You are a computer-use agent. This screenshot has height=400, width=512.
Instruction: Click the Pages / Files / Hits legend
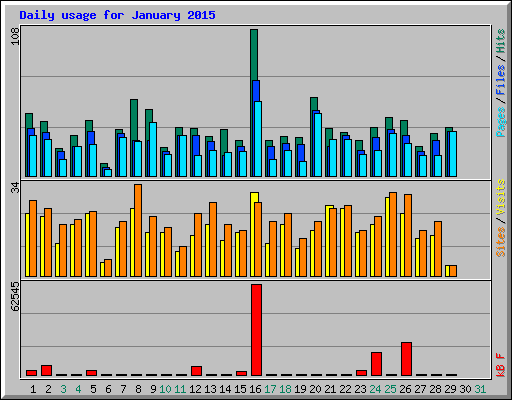coord(500,83)
